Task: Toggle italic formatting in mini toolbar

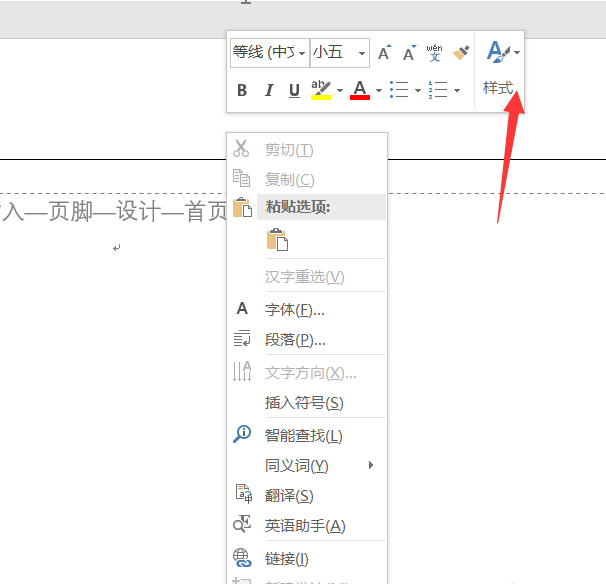Action: click(269, 90)
